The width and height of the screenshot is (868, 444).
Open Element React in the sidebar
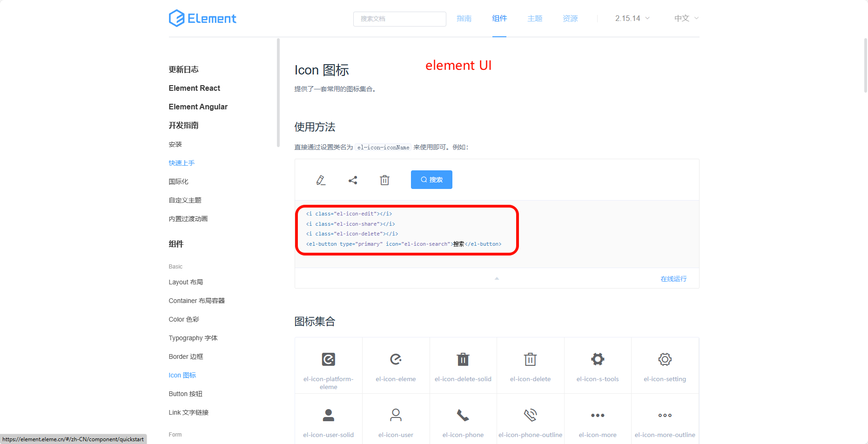point(195,88)
